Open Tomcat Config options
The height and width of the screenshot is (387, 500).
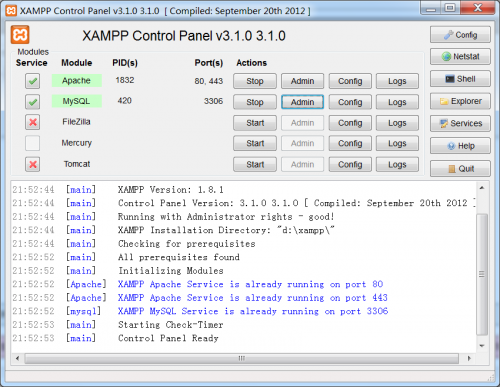tap(350, 164)
